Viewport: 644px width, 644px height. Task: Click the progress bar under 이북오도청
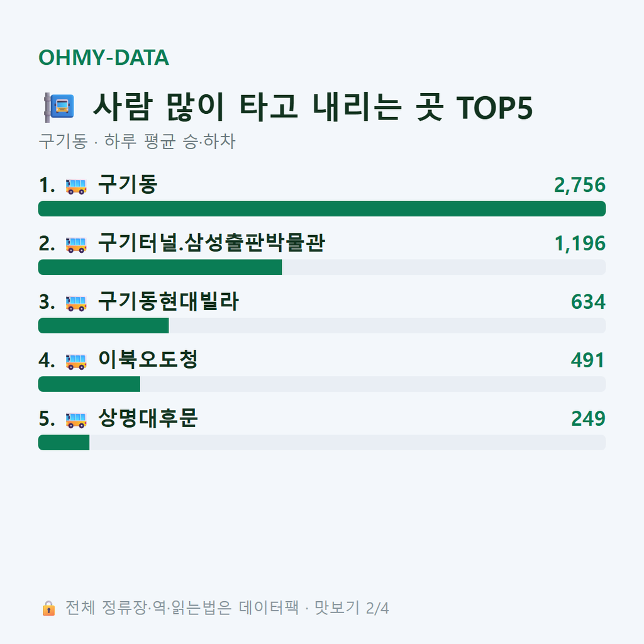[322, 384]
